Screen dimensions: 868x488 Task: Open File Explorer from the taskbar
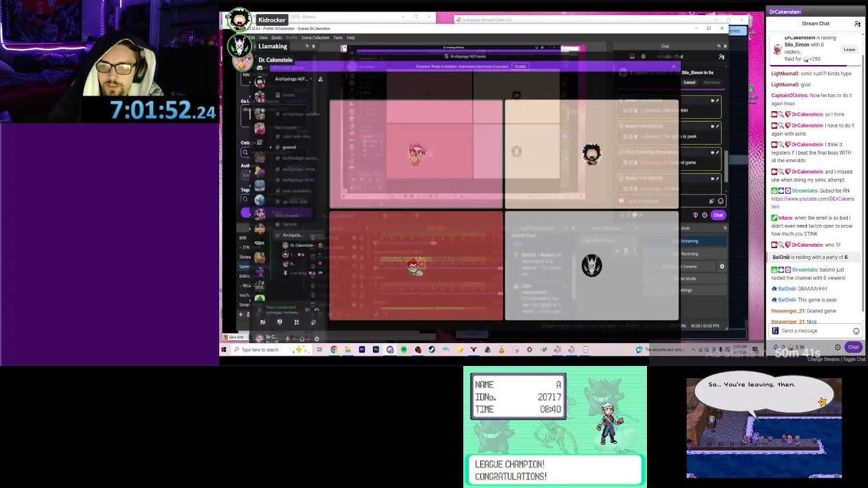click(347, 350)
